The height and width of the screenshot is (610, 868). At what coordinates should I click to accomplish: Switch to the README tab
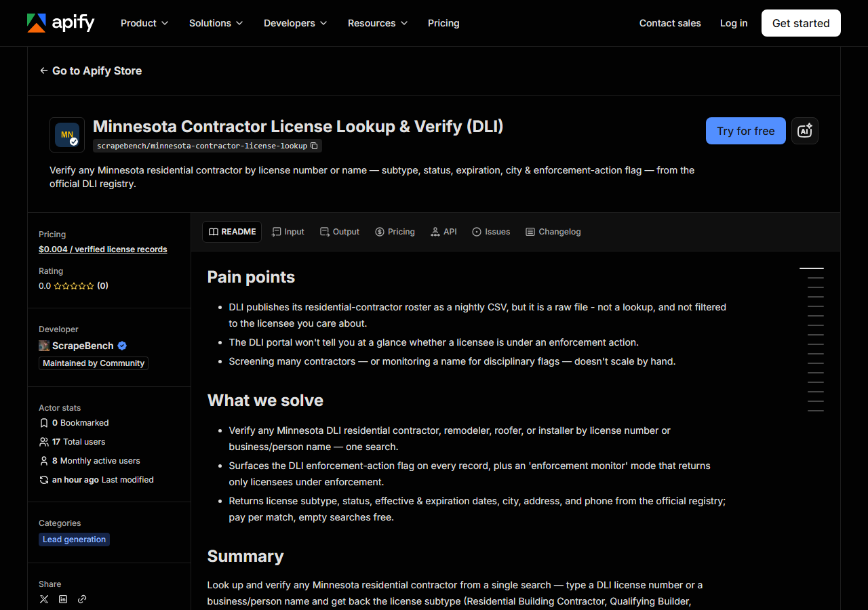click(232, 232)
